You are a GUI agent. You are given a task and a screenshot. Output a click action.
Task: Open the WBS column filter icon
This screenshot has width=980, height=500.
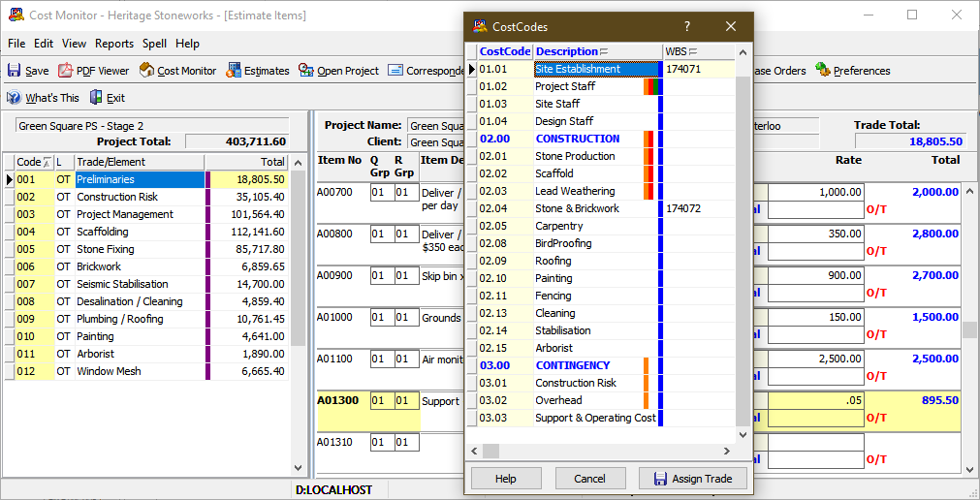tap(692, 52)
